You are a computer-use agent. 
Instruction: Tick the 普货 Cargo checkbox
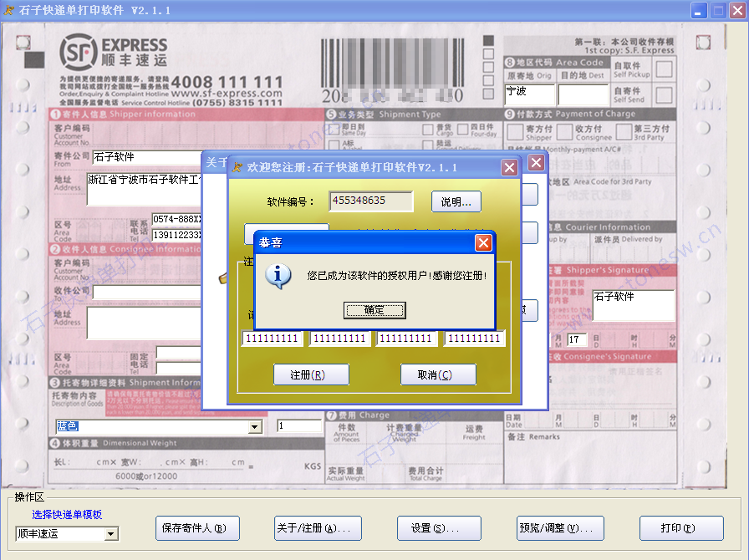[x=427, y=130]
